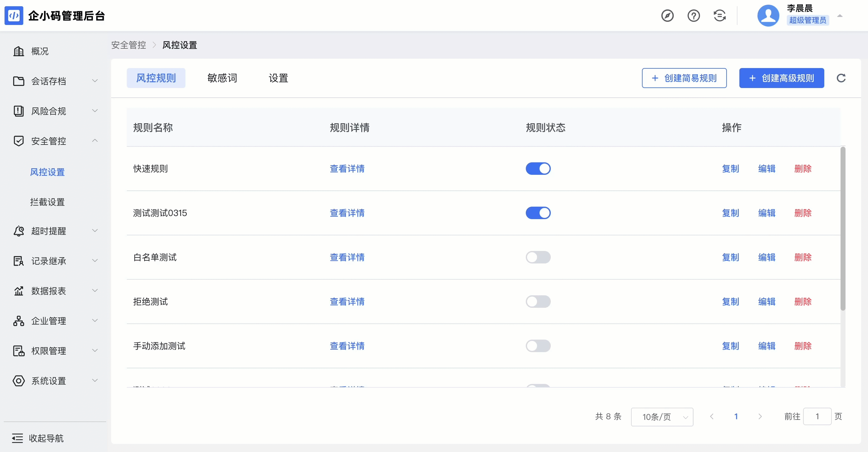
Task: Open the compass navigation icon
Action: (x=667, y=16)
